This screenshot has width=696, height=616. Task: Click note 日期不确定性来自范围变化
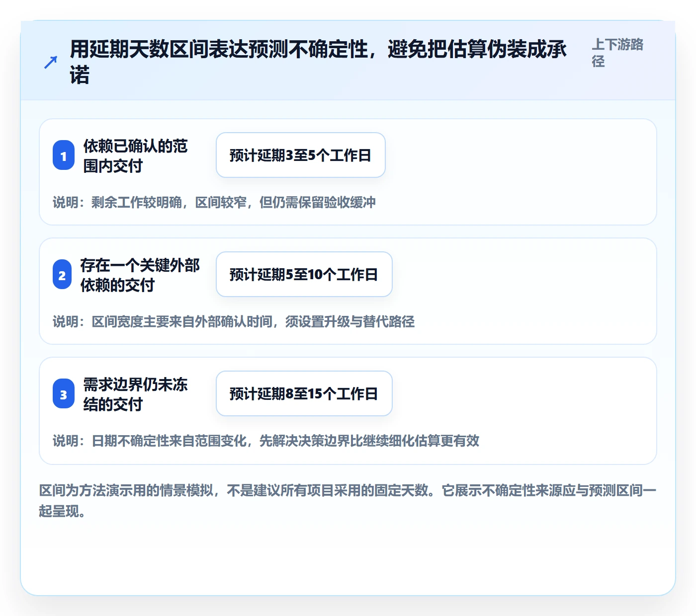pos(266,441)
